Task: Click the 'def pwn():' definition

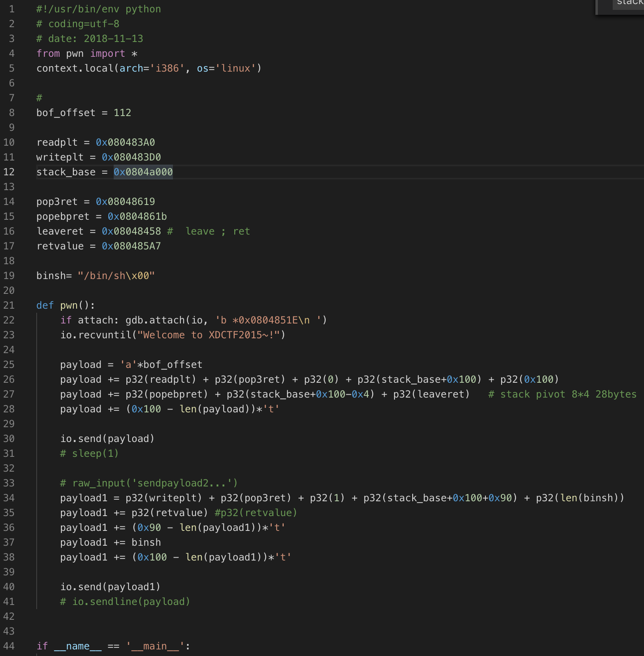Action: [x=66, y=305]
